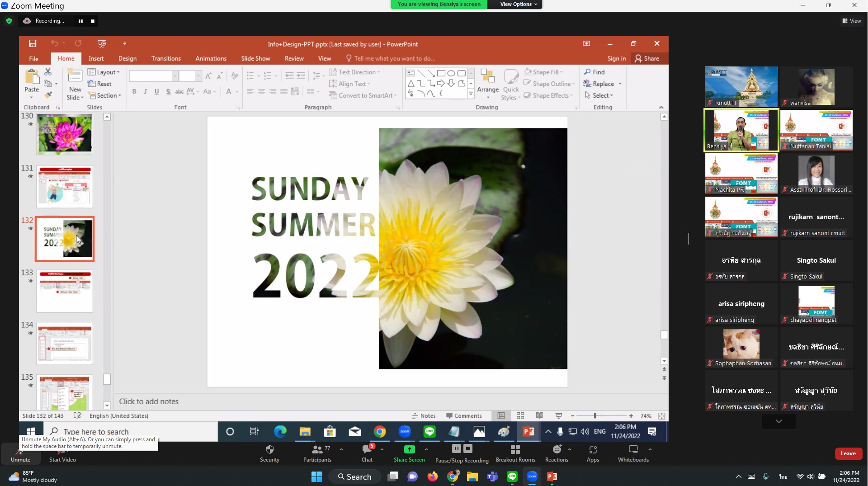This screenshot has width=868, height=486.
Task: Click the Undo arrow in PowerPoint title bar
Action: 54,43
